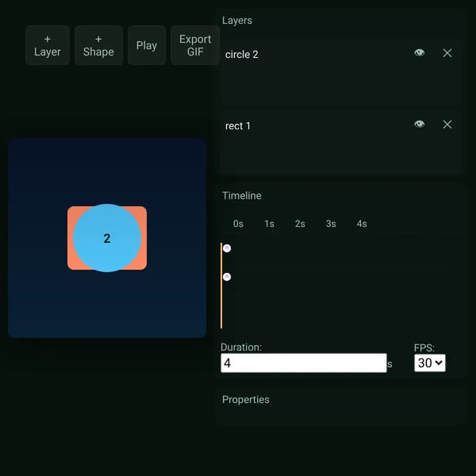Select the circle 2 layer row
This screenshot has height=476, width=476.
[x=340, y=71]
